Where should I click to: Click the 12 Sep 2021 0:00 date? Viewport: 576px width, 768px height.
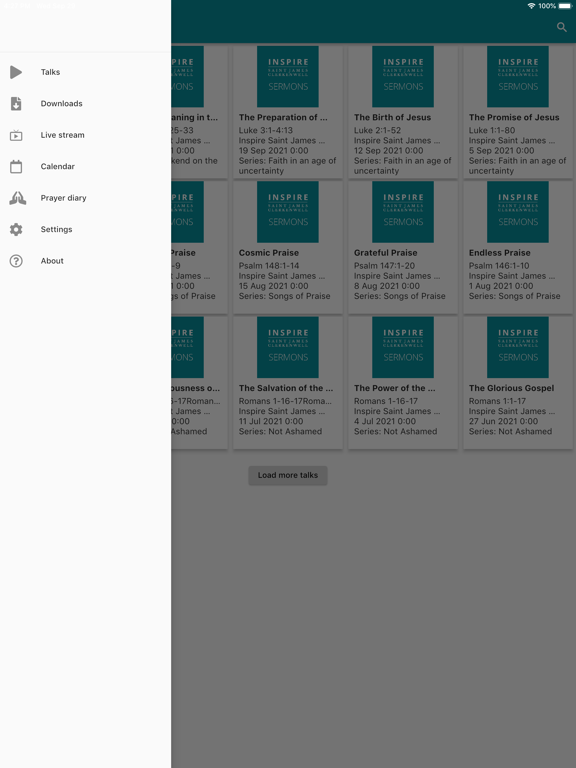[388, 151]
